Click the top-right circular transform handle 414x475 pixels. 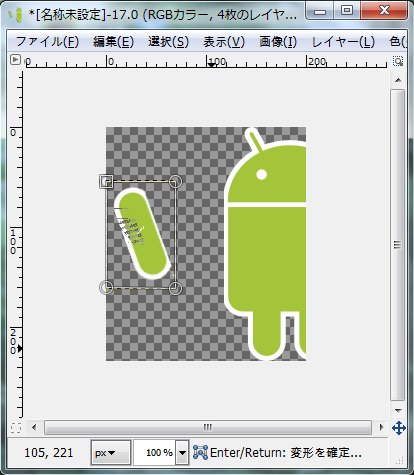(x=175, y=182)
